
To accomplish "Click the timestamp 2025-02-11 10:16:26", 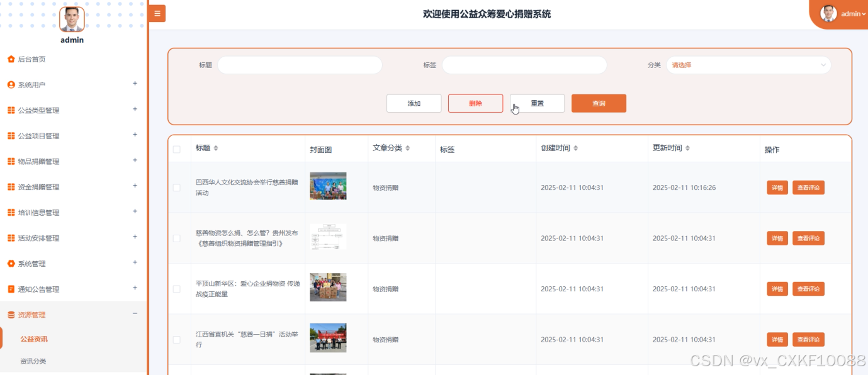I will 684,187.
